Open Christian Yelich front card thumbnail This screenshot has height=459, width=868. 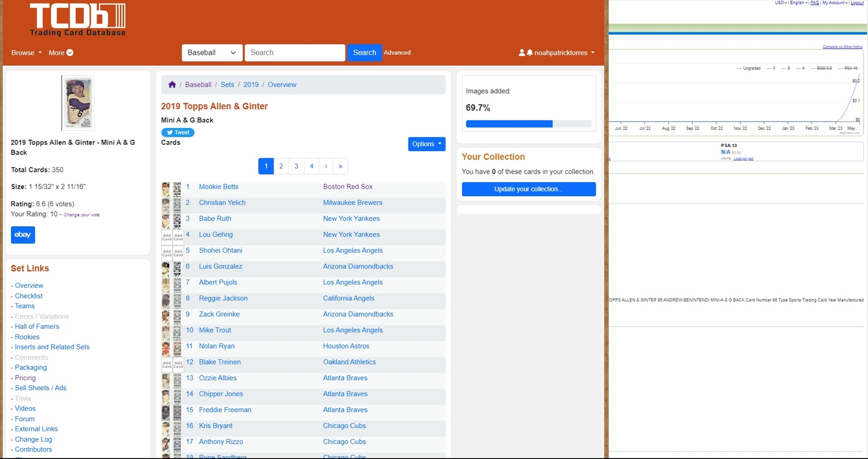(166, 205)
